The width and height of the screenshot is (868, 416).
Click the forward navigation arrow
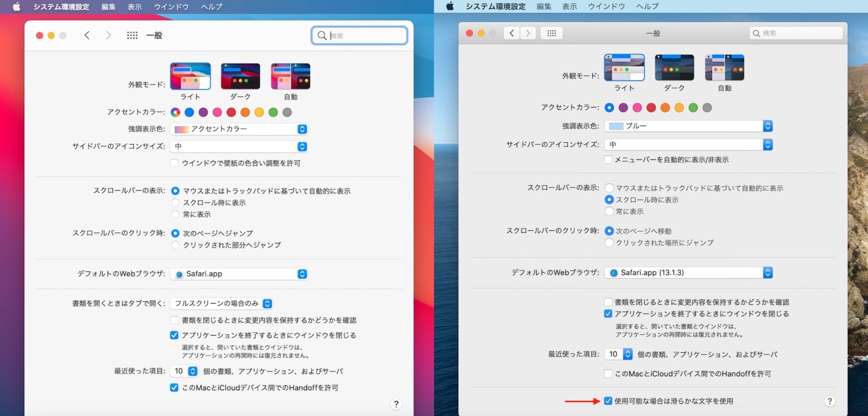107,35
